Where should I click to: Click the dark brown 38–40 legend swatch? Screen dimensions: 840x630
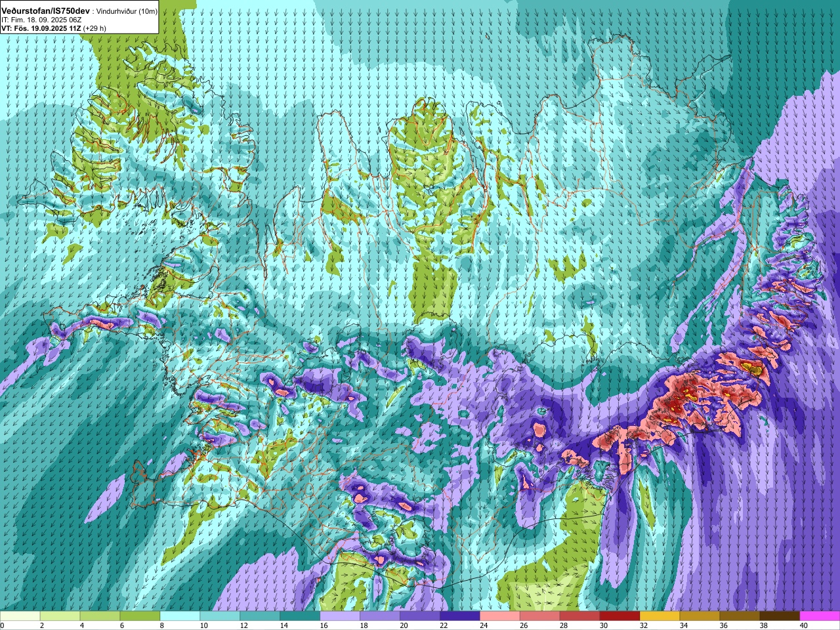780,616
